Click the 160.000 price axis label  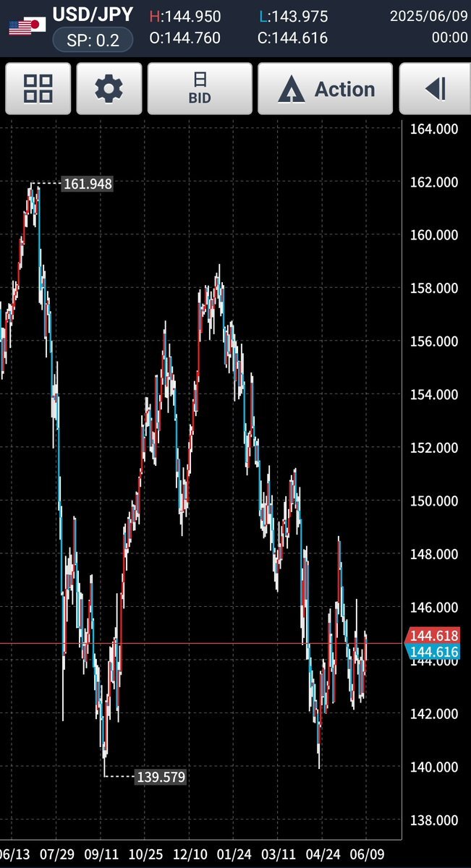click(x=433, y=235)
